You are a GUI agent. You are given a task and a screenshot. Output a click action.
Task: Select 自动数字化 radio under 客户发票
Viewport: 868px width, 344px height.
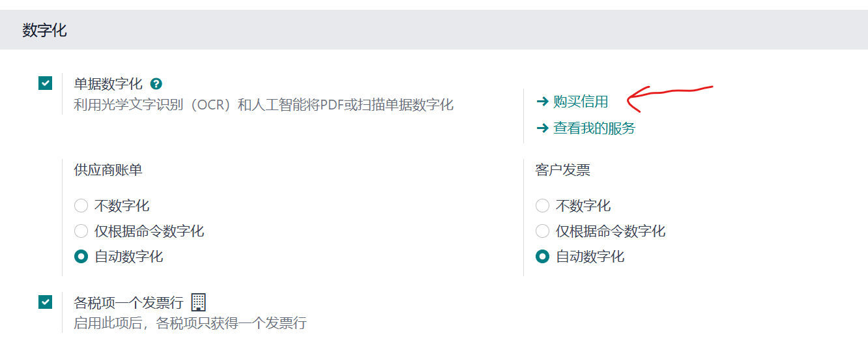pyautogui.click(x=542, y=257)
